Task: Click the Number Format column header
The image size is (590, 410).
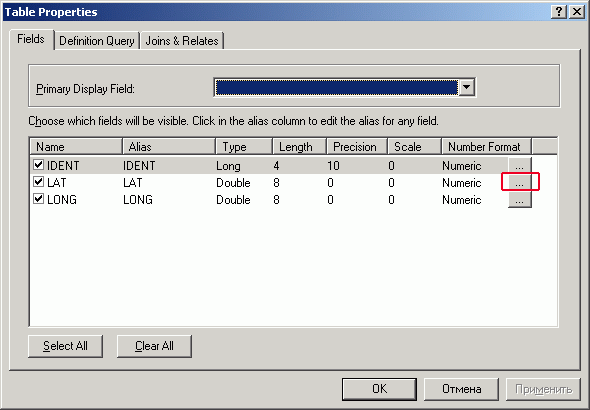Action: [486, 146]
